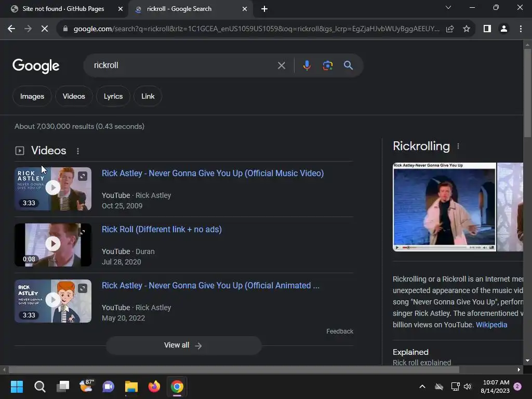The width and height of the screenshot is (532, 399).
Task: Open Chrome side panel
Action: pos(487,29)
